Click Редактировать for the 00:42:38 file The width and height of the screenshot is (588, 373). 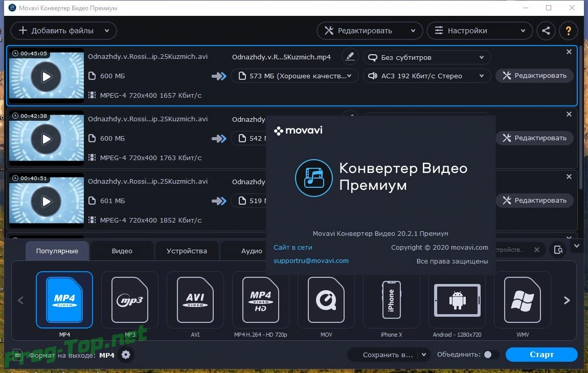[535, 138]
